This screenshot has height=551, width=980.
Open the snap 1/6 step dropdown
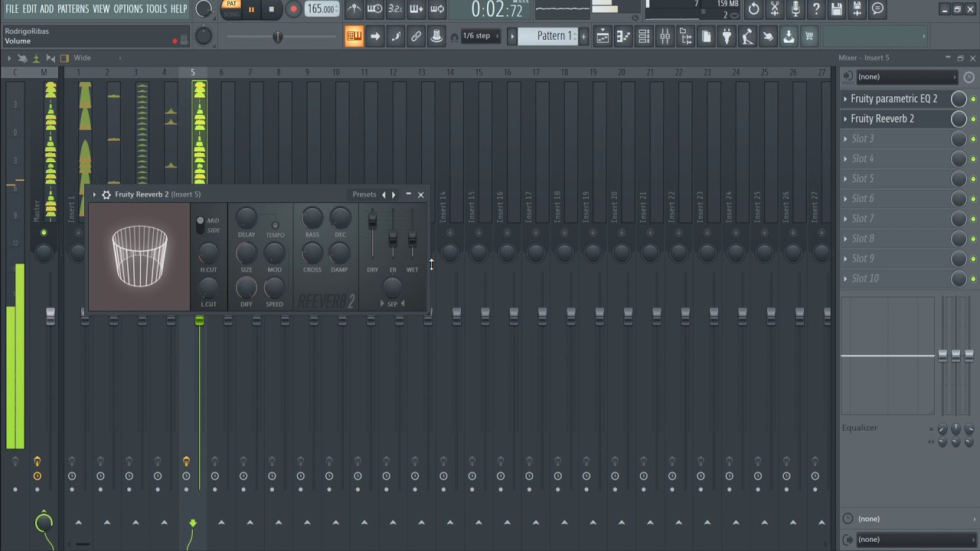476,36
